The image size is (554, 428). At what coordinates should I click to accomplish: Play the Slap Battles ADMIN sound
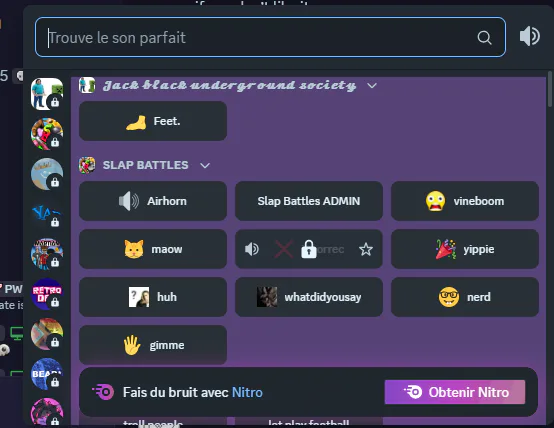(x=309, y=201)
